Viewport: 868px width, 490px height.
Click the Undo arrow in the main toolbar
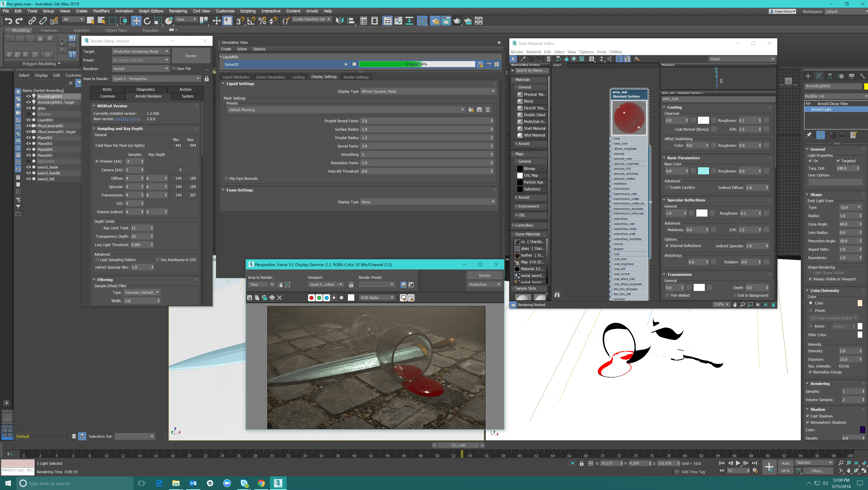(x=8, y=21)
